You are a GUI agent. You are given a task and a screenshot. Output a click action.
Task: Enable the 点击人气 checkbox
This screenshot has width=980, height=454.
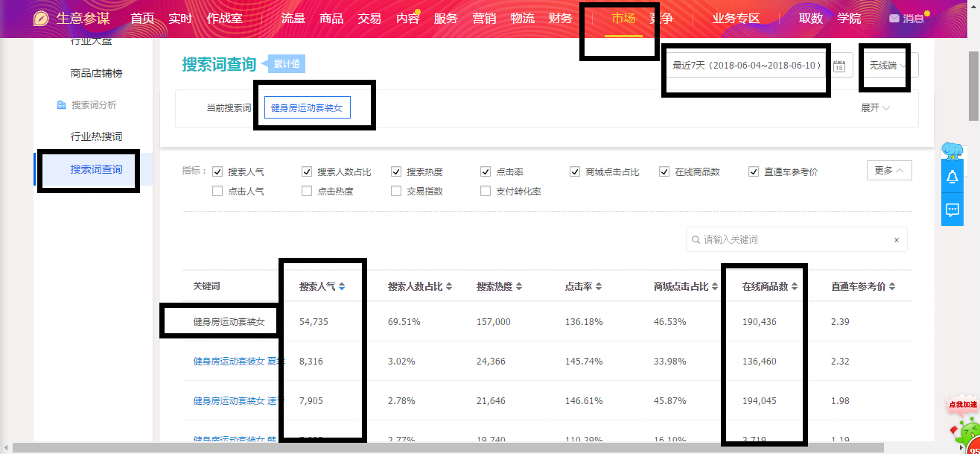[x=217, y=191]
